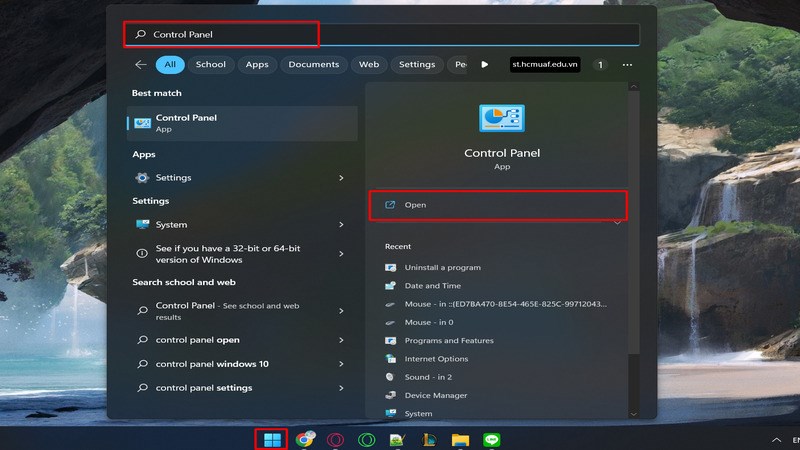This screenshot has height=450, width=800.
Task: Click search icon beside 'control panel open'
Action: (x=142, y=339)
